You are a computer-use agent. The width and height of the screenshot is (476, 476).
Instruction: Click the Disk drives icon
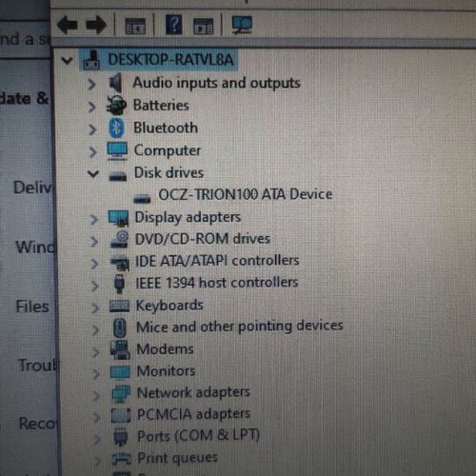[118, 176]
